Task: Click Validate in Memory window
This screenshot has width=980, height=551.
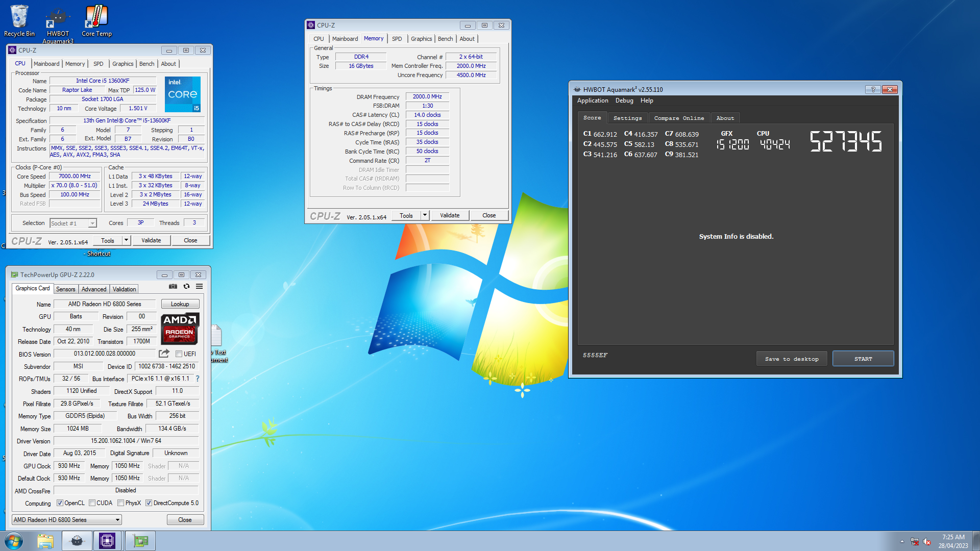Action: click(x=450, y=215)
